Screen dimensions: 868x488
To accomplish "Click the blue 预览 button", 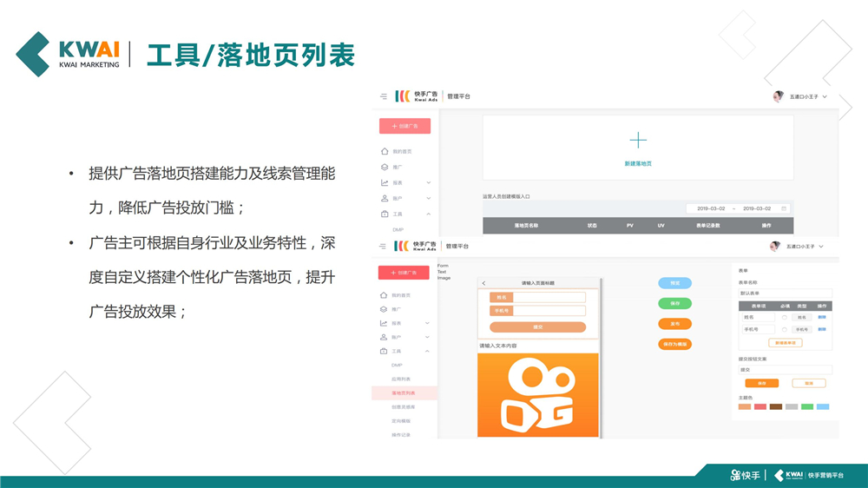I will pos(674,283).
